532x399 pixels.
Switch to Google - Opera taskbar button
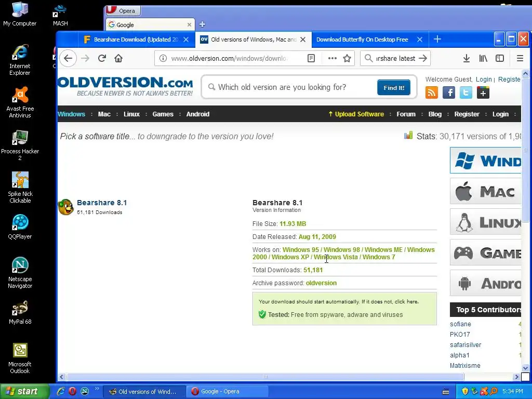tap(228, 391)
